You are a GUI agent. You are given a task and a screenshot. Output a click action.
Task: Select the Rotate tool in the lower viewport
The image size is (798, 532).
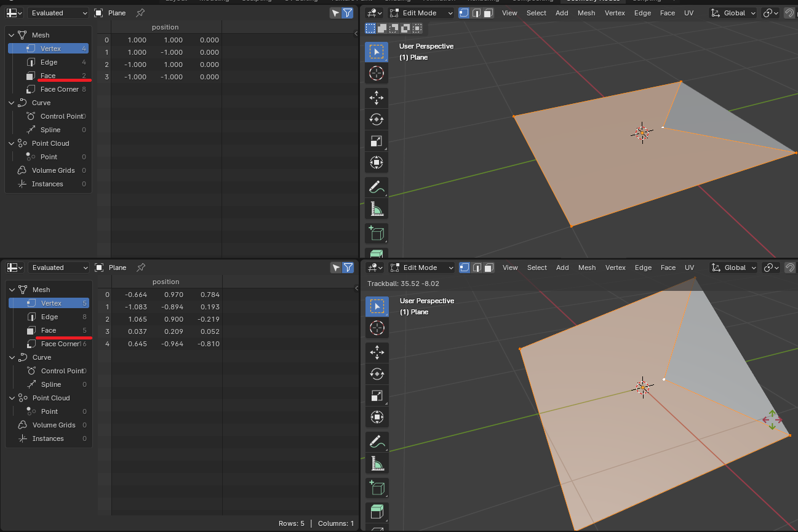[x=377, y=374]
